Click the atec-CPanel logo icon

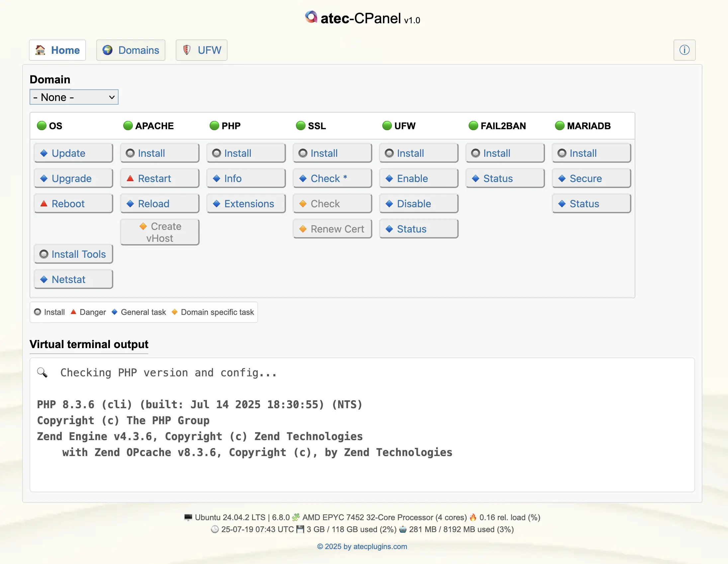[311, 17]
